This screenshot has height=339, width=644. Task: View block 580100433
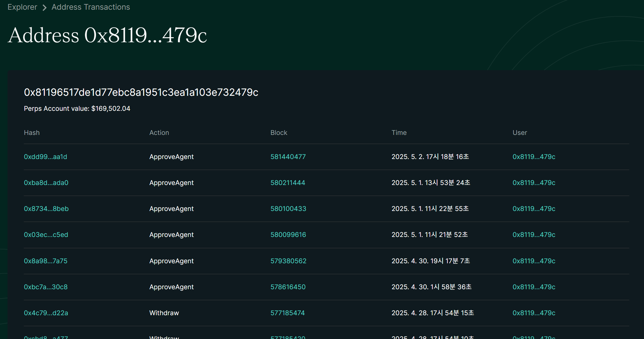288,208
